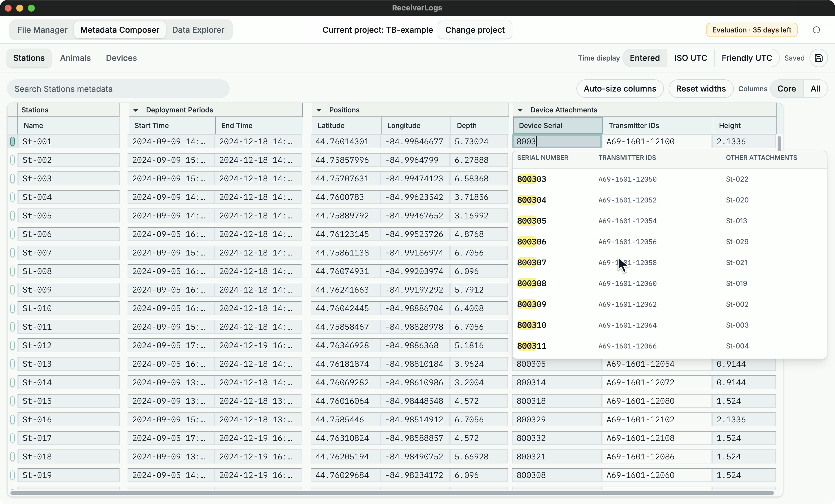The width and height of the screenshot is (835, 504).
Task: Click the Evaluation 35 days left badge
Action: pyautogui.click(x=751, y=30)
